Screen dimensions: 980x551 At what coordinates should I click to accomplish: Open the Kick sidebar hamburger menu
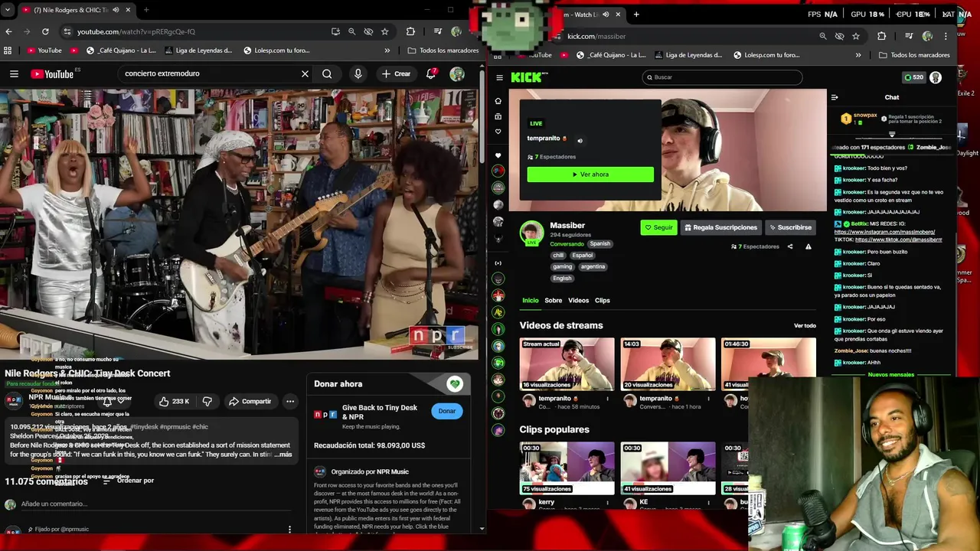pos(499,77)
